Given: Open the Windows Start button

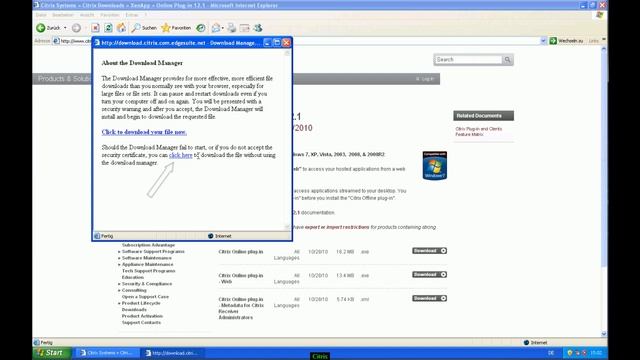Looking at the screenshot, I should [x=52, y=353].
